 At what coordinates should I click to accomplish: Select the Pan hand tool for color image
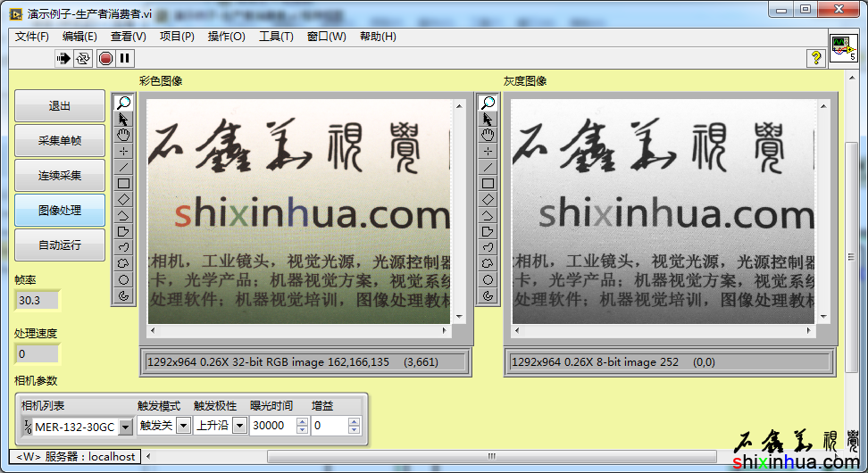pos(124,135)
